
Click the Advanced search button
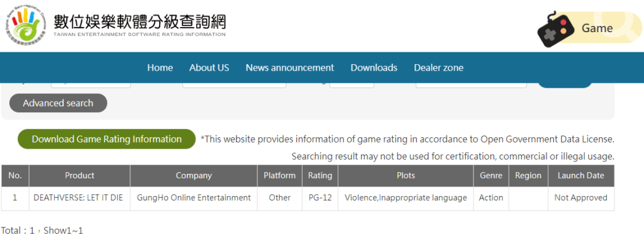(58, 103)
